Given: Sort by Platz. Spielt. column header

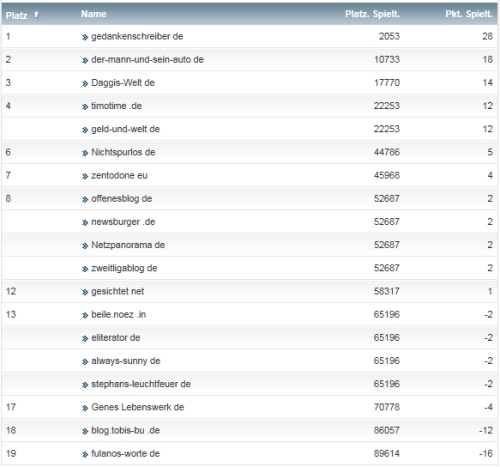Looking at the screenshot, I should pos(372,14).
